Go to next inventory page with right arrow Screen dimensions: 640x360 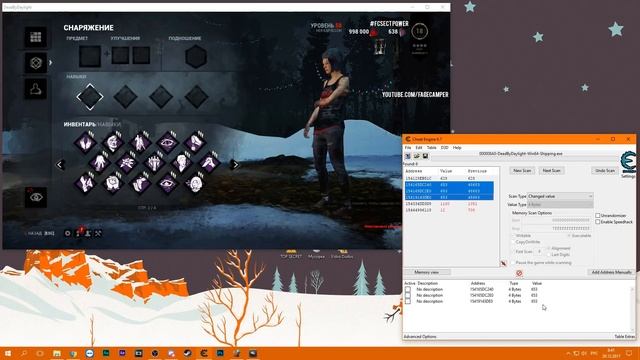pyautogui.click(x=235, y=164)
